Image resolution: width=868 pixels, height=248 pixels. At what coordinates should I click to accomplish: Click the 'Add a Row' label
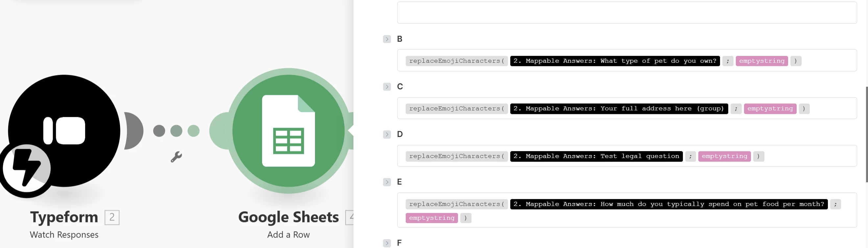pos(288,235)
